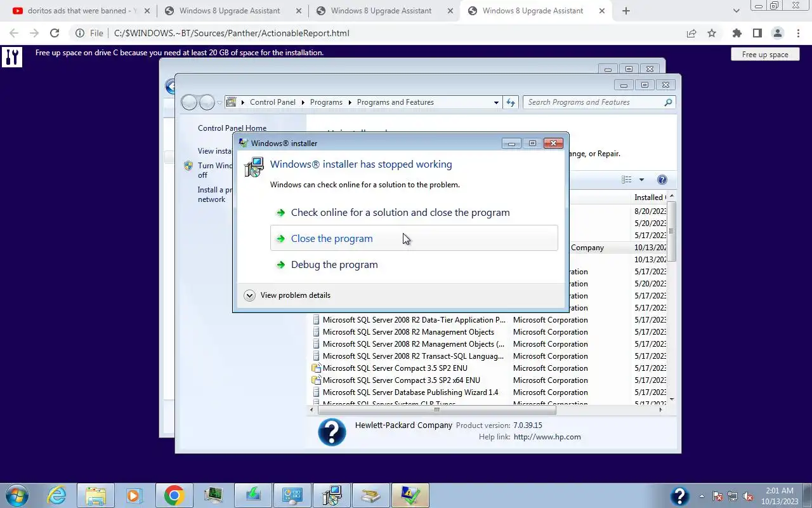Reload the page in Chrome
The width and height of the screenshot is (812, 508).
coord(55,33)
